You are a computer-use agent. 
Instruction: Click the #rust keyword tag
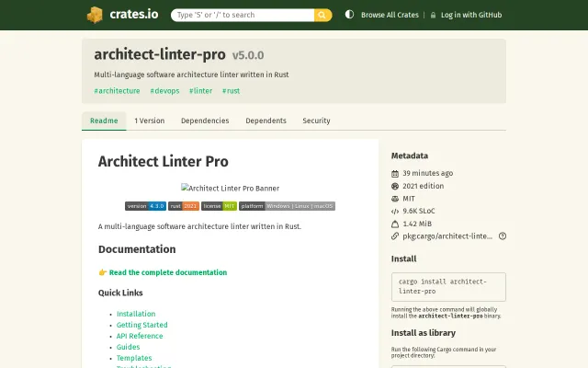pyautogui.click(x=231, y=91)
